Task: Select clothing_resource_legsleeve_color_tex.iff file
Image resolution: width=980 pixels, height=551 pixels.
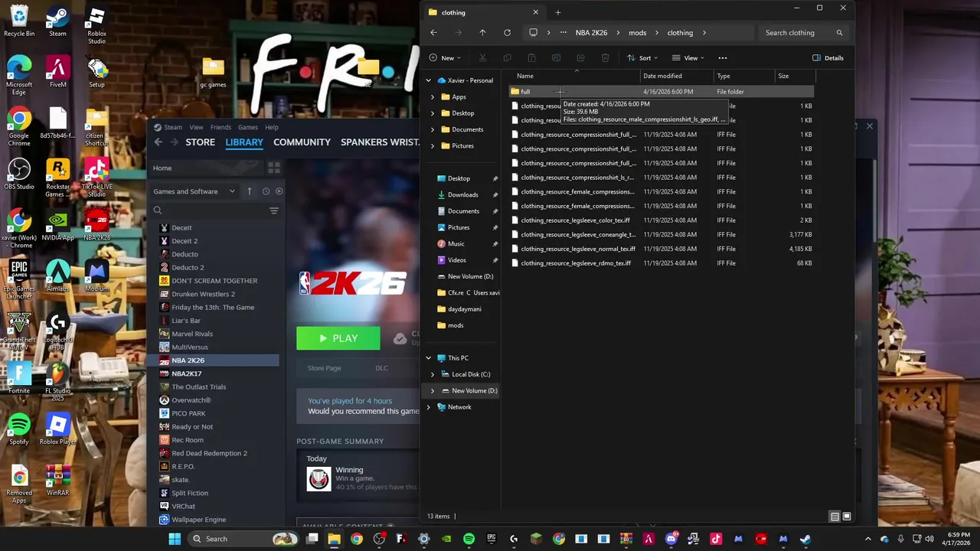Action: pyautogui.click(x=575, y=220)
